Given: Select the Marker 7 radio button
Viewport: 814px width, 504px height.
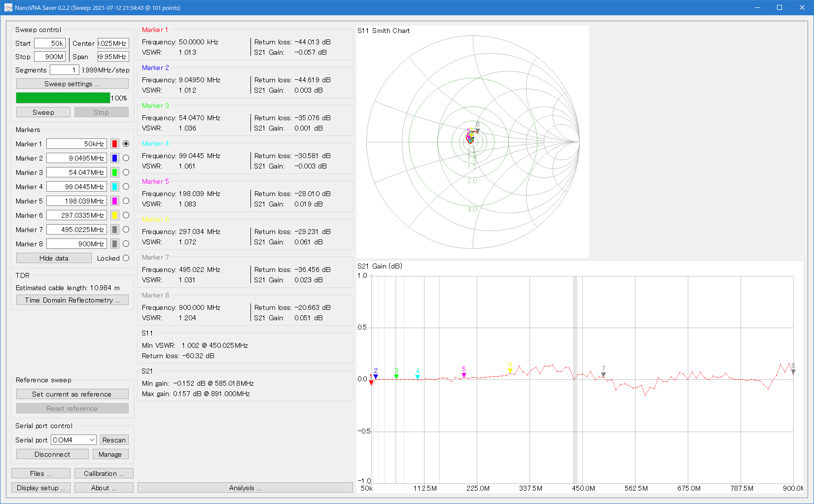Looking at the screenshot, I should (126, 230).
